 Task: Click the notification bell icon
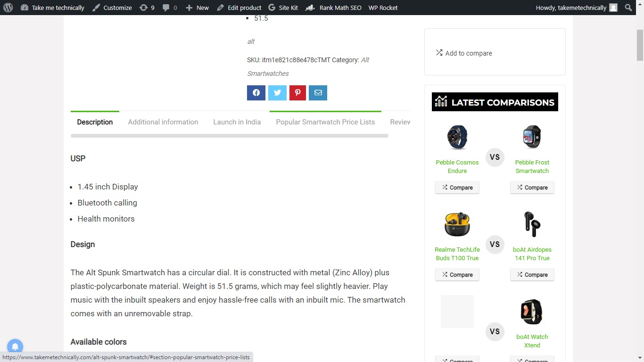pyautogui.click(x=15, y=347)
